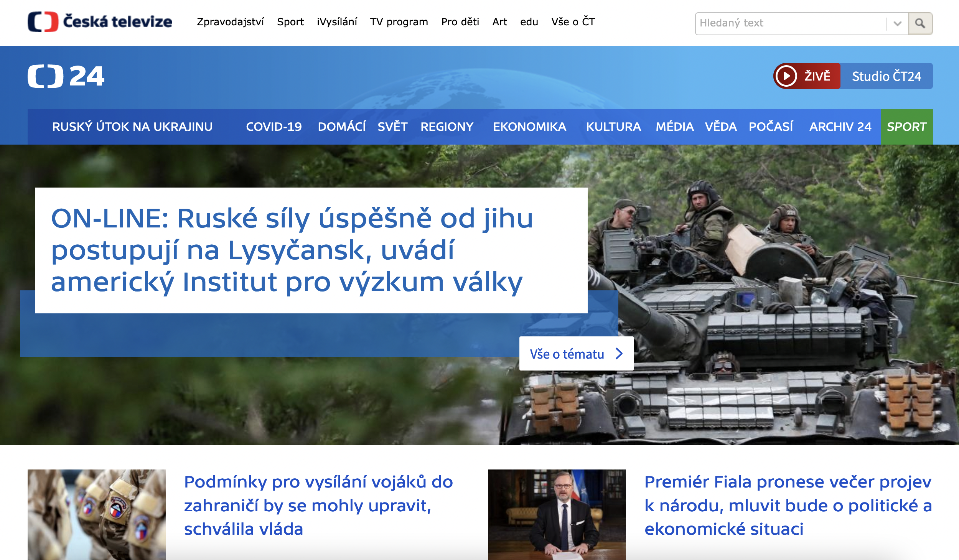Image resolution: width=959 pixels, height=560 pixels.
Task: Open iVysílání in the top menu
Action: [337, 22]
